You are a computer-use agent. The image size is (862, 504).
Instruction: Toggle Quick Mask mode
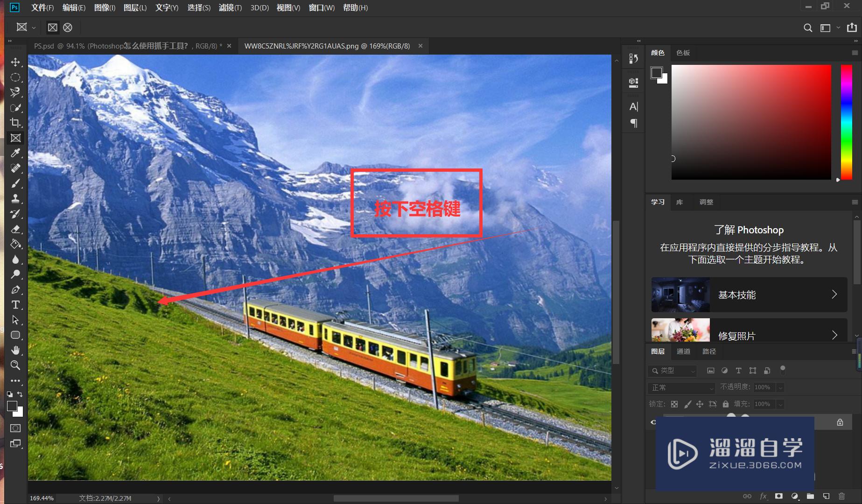pyautogui.click(x=15, y=428)
